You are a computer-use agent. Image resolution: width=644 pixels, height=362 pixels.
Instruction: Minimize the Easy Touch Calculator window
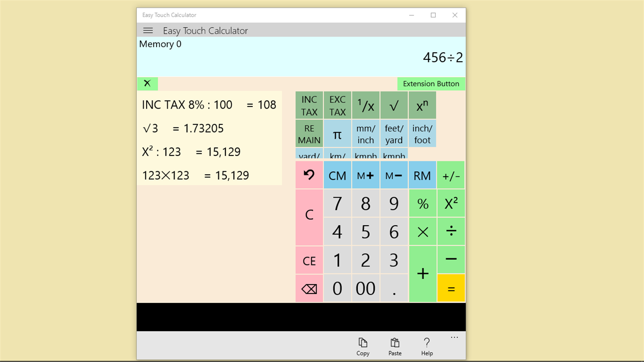pos(411,15)
